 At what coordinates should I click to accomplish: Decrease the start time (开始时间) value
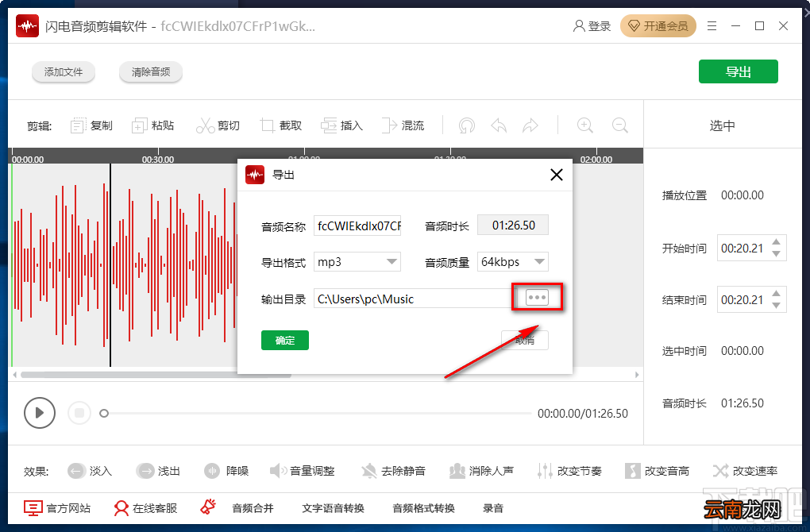pos(776,254)
